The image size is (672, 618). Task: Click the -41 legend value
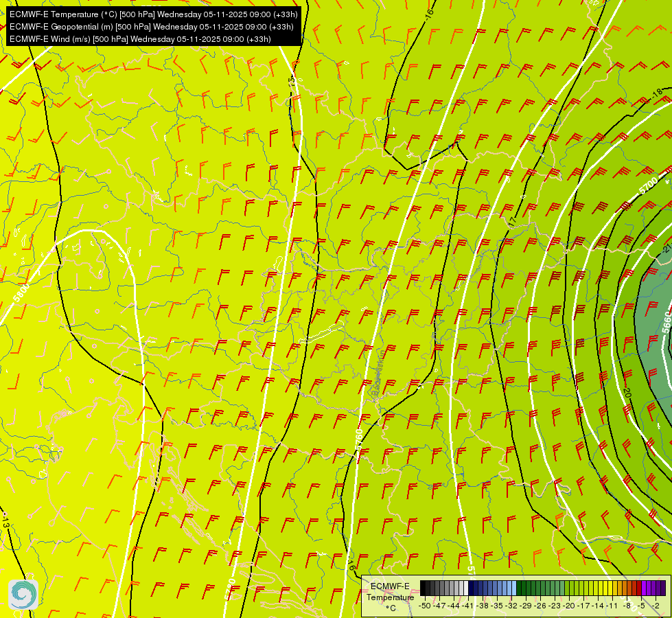click(x=467, y=606)
